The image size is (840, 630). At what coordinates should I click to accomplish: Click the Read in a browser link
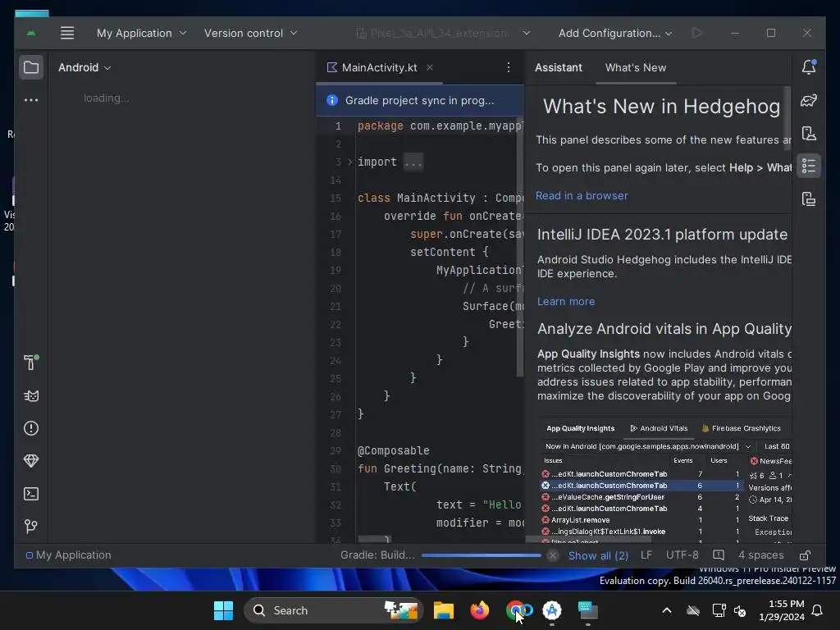(x=582, y=196)
